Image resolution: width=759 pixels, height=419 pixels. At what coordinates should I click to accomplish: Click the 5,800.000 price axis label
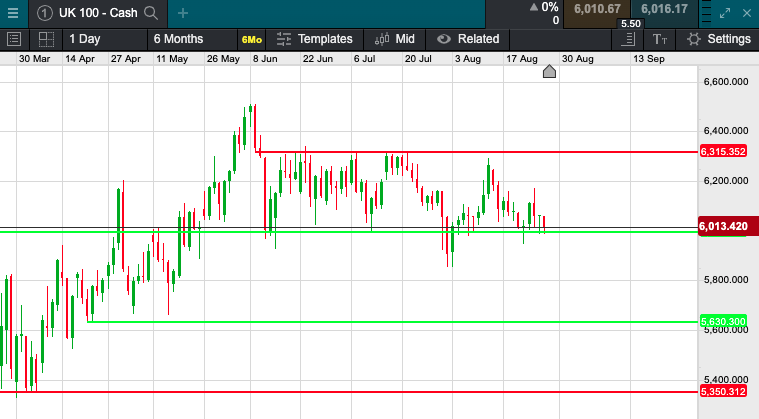(x=726, y=280)
